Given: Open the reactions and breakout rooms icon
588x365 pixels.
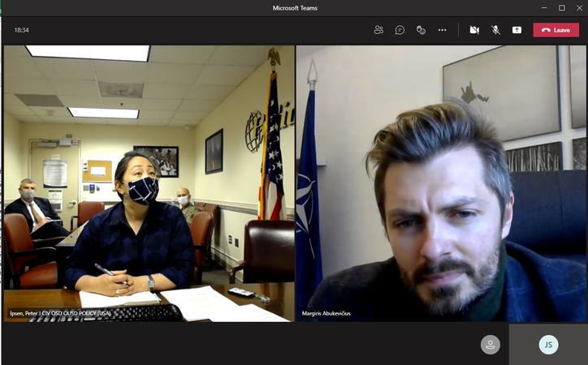Looking at the screenshot, I should (422, 30).
